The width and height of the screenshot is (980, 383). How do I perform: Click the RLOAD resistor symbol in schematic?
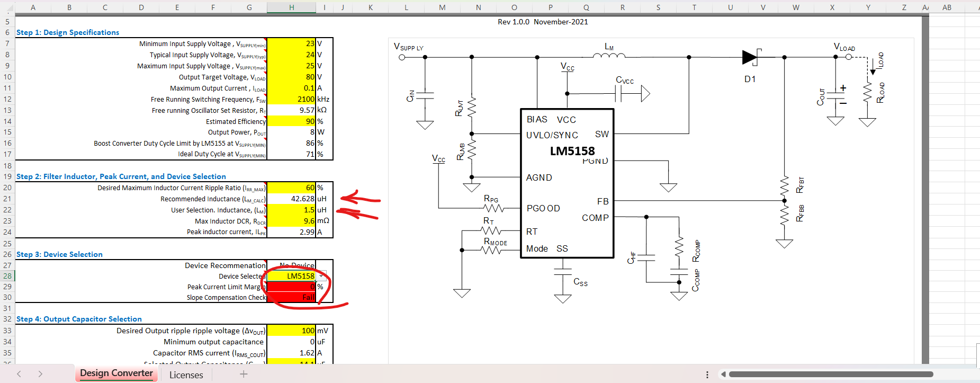pos(867,93)
